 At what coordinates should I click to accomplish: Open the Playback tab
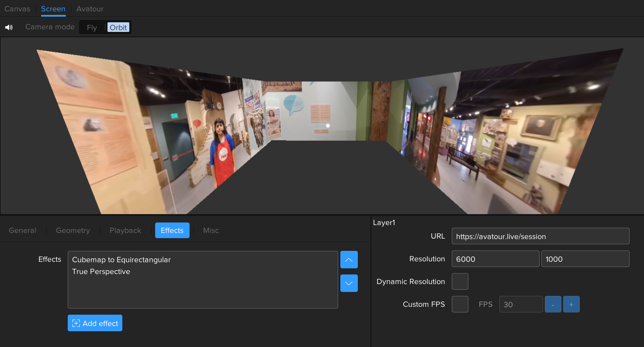[x=125, y=230]
